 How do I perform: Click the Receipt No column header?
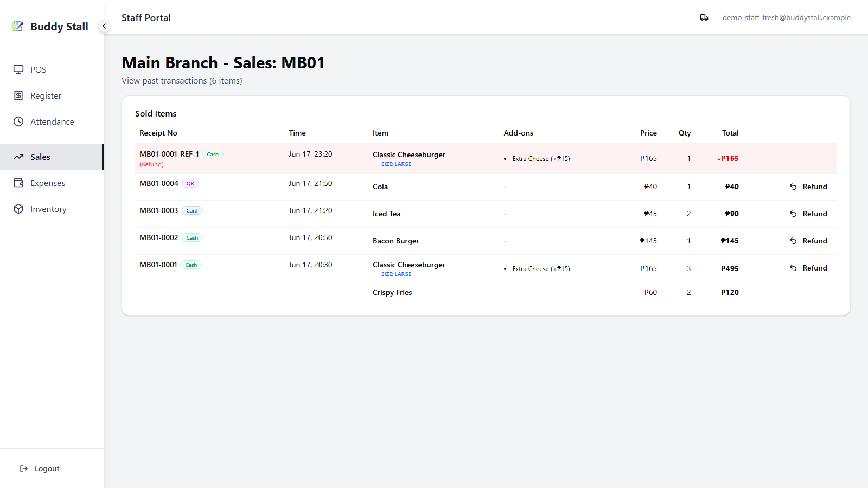pos(158,133)
